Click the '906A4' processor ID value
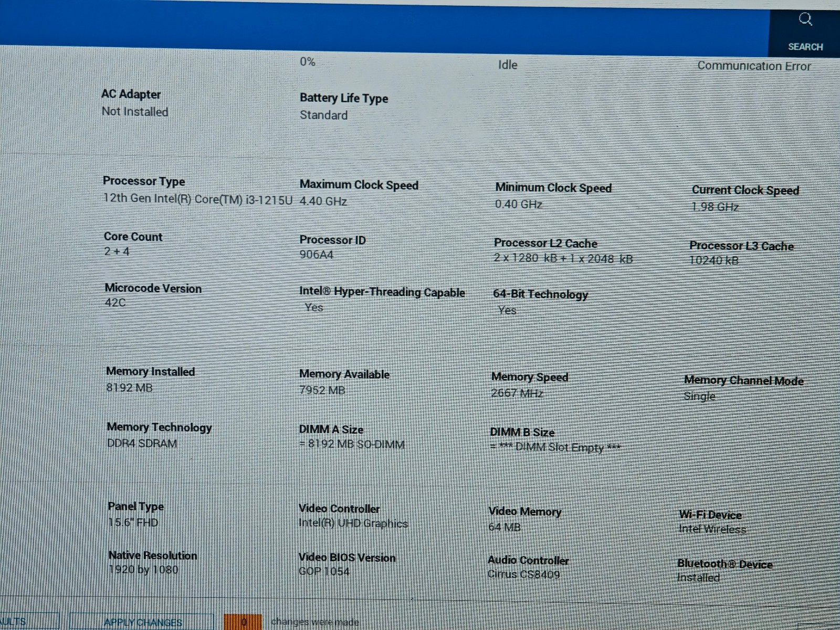Viewport: 840px width, 630px height. 317,255
